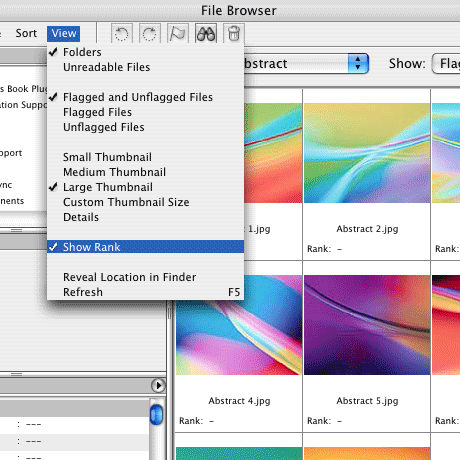Toggle the Show Rank option

click(x=145, y=247)
